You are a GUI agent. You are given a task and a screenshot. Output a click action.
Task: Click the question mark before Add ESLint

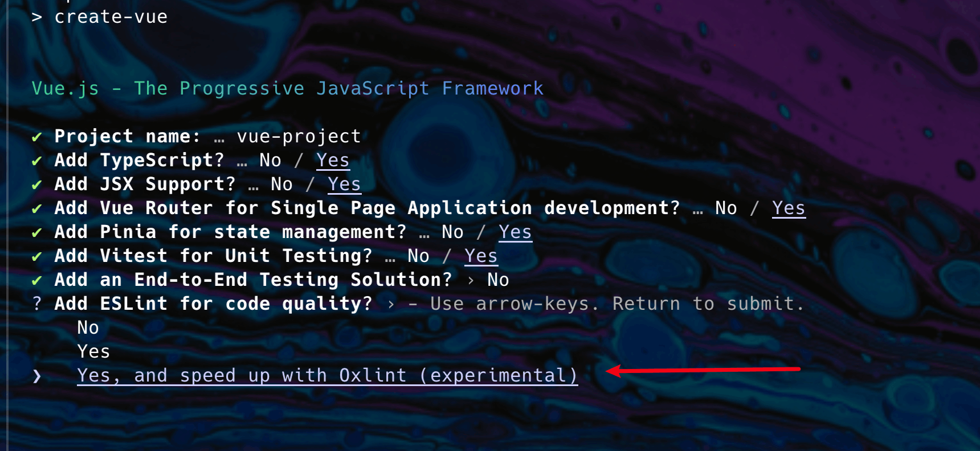tap(37, 304)
